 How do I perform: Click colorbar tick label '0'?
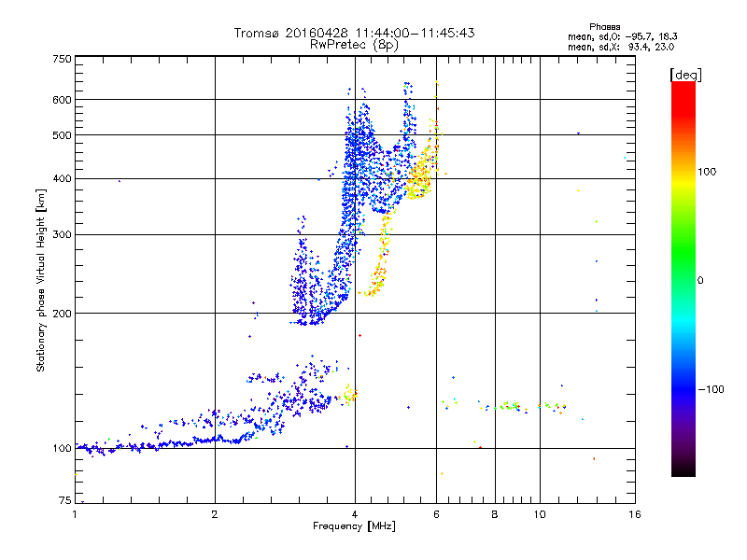pyautogui.click(x=700, y=281)
